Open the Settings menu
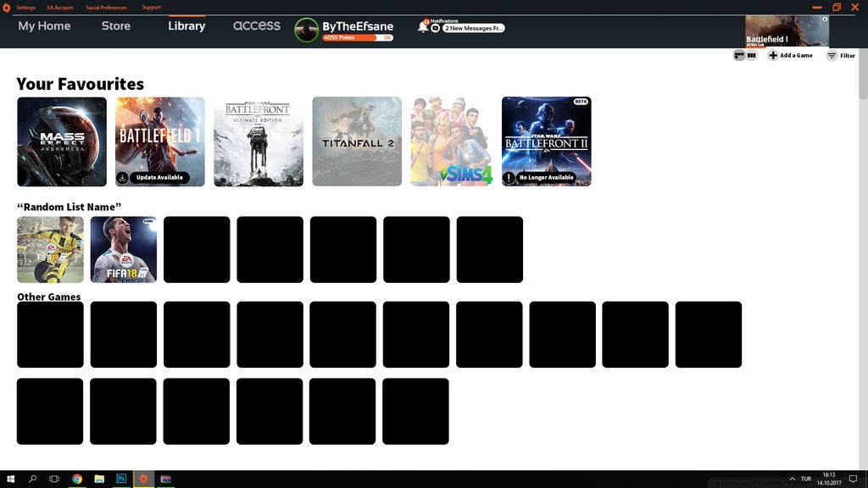 tap(25, 8)
